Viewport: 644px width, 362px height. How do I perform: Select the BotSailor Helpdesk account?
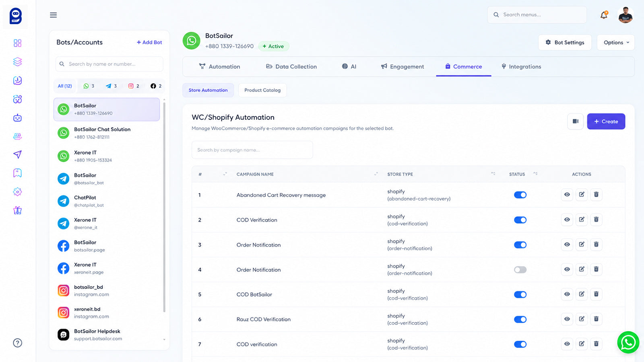coord(107,335)
